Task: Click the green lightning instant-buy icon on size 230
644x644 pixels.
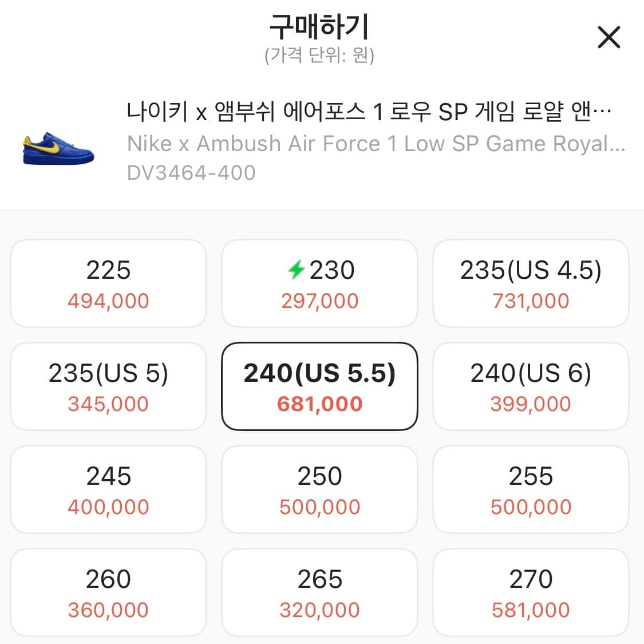Action: pos(295,269)
